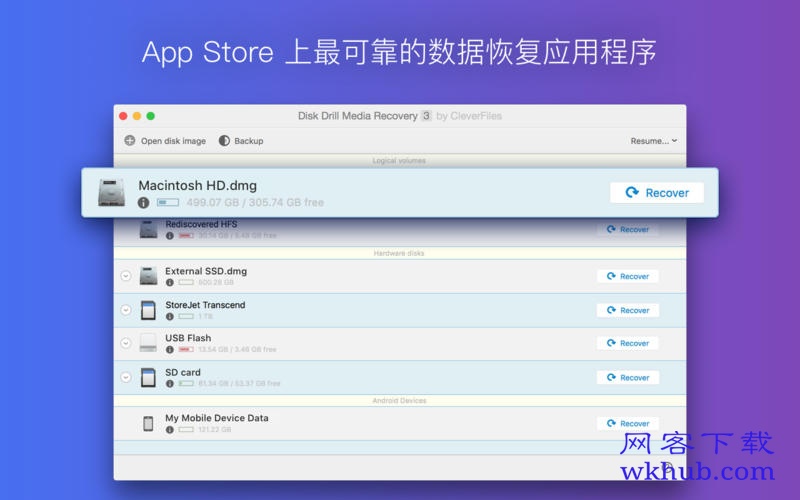The width and height of the screenshot is (800, 500).
Task: Click 499.07 GB / 305.74 GB free text
Action: click(255, 203)
